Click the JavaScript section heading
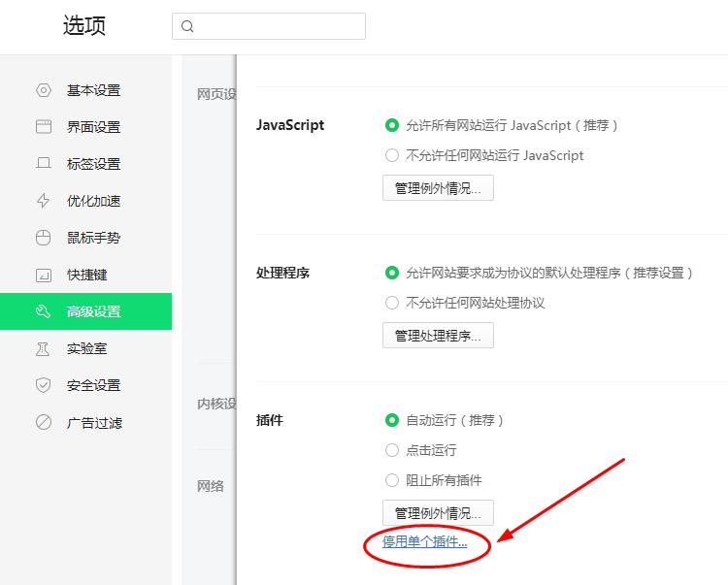The width and height of the screenshot is (728, 585). [290, 125]
